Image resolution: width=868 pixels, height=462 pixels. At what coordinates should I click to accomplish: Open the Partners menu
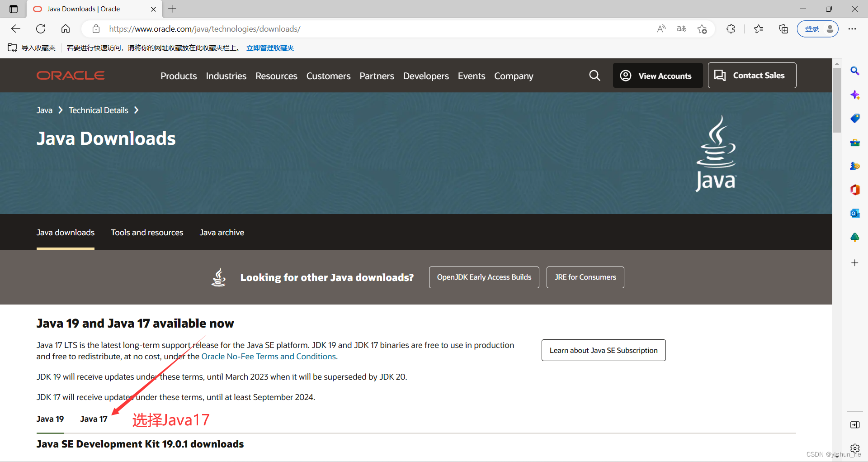[377, 76]
